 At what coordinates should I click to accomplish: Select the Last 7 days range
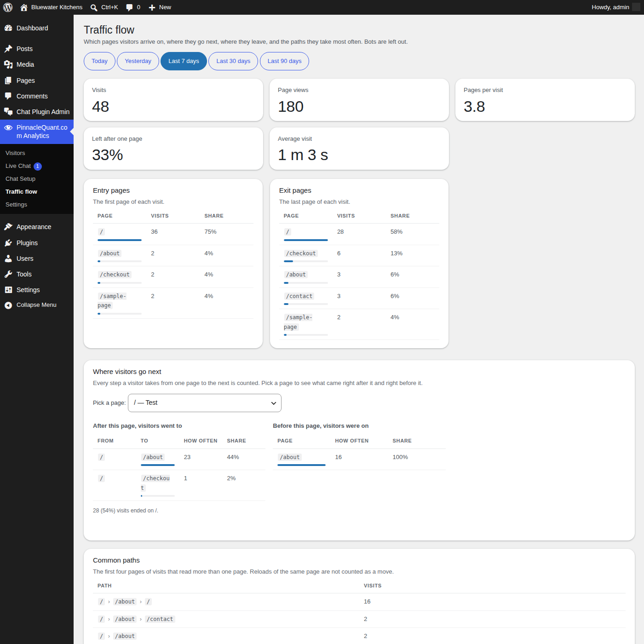(x=184, y=61)
